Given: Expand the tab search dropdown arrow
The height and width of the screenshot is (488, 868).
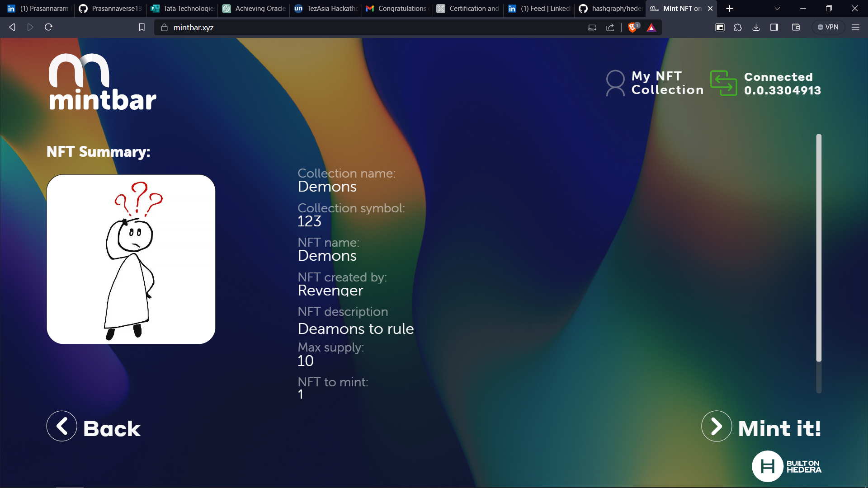Looking at the screenshot, I should pos(777,9).
